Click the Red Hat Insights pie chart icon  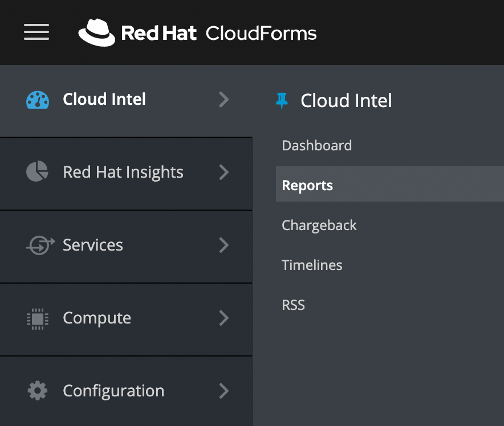(x=38, y=172)
